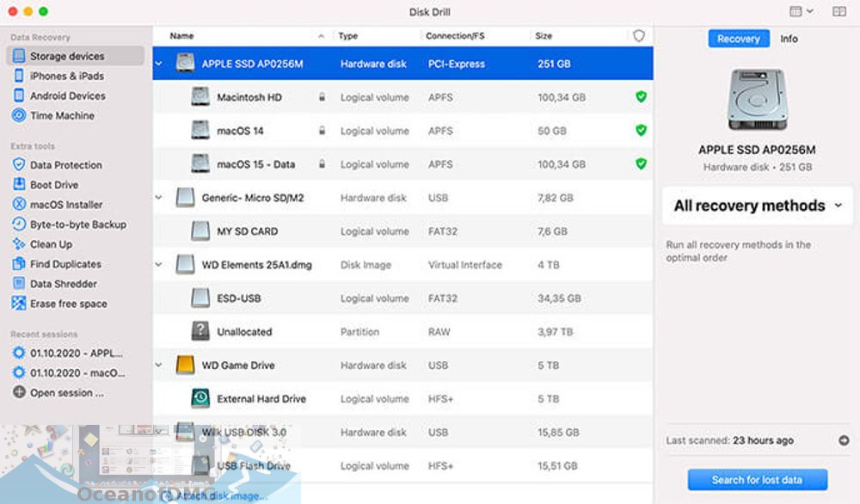This screenshot has height=504, width=860.
Task: Collapse WD Game Drive tree
Action: (x=158, y=365)
